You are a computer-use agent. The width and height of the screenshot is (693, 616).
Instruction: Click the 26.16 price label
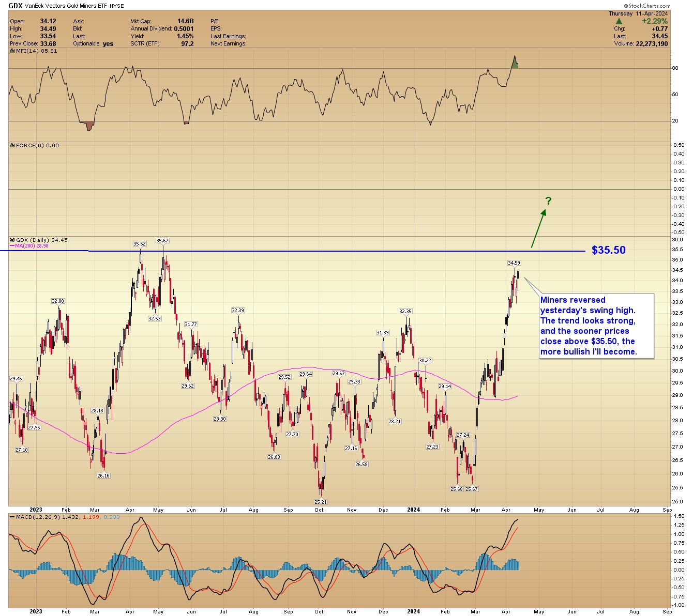point(103,476)
